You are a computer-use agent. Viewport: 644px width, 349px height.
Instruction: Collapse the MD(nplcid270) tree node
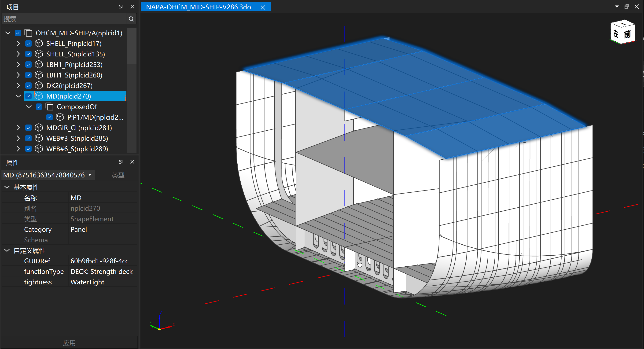coord(18,96)
